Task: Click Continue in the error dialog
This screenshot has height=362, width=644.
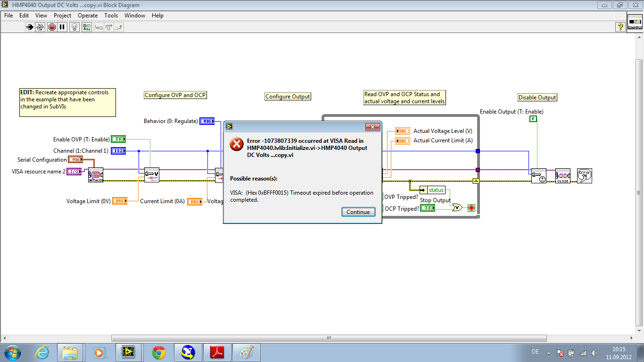Action: 358,212
